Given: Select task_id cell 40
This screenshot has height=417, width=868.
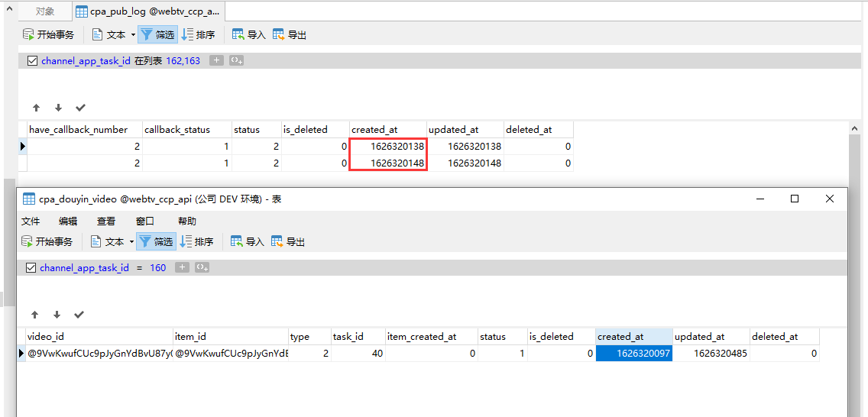Looking at the screenshot, I should point(358,354).
